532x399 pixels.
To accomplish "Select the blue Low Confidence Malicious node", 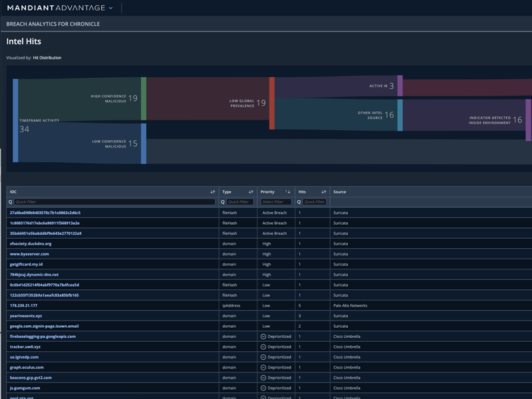I will 144,144.
